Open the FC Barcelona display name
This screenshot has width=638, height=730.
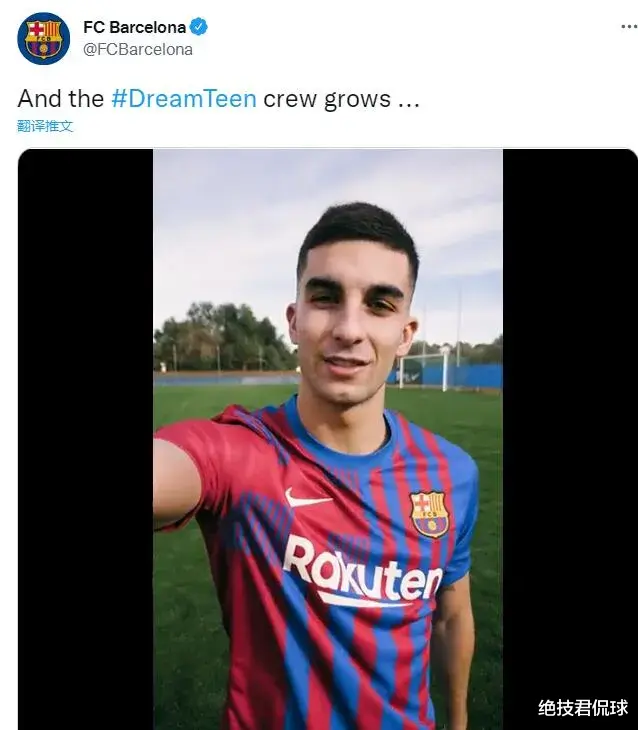click(x=134, y=27)
